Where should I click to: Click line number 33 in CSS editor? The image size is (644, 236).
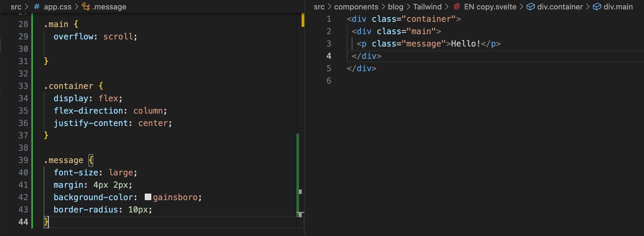point(23,86)
